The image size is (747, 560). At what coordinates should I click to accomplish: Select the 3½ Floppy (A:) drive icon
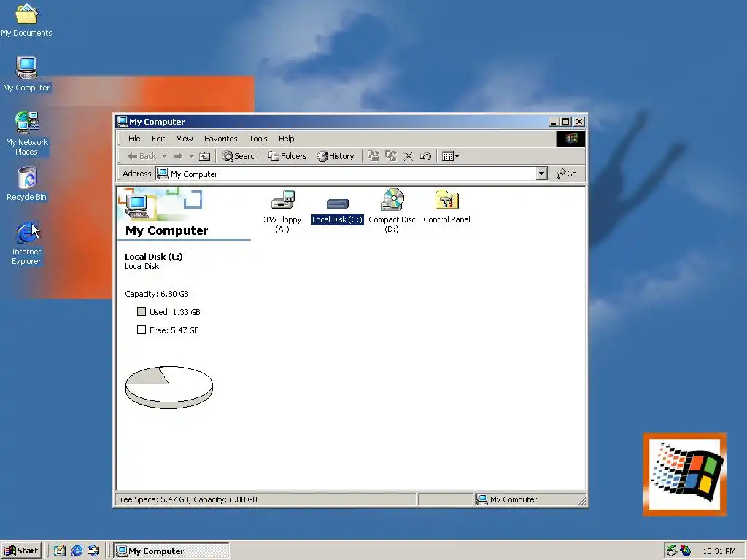pos(282,200)
